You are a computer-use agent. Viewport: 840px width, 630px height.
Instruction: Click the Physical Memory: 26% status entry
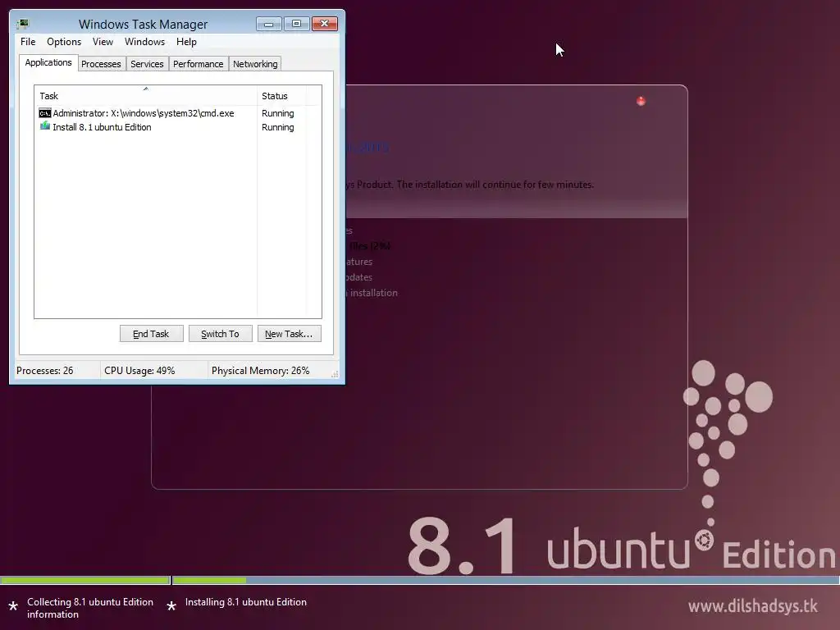[260, 370]
